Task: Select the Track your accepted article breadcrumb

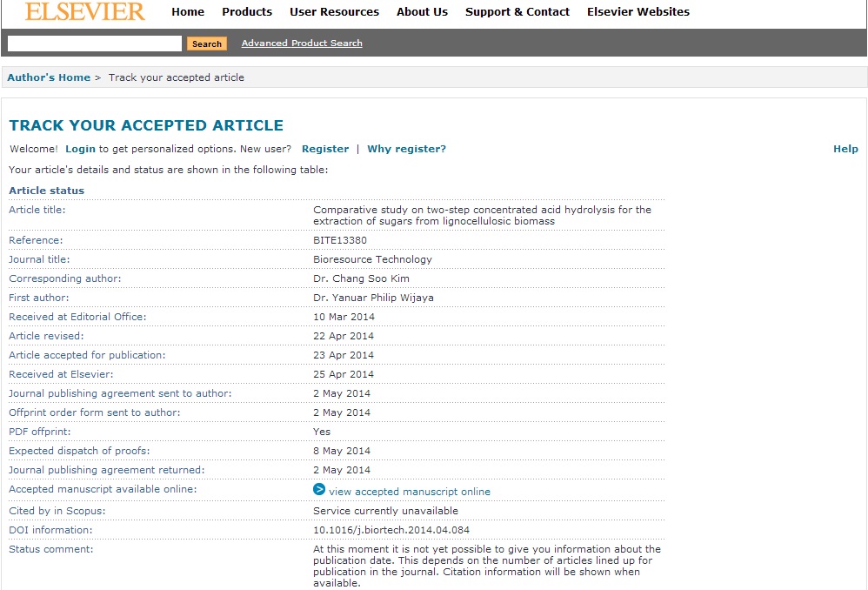Action: pos(175,77)
